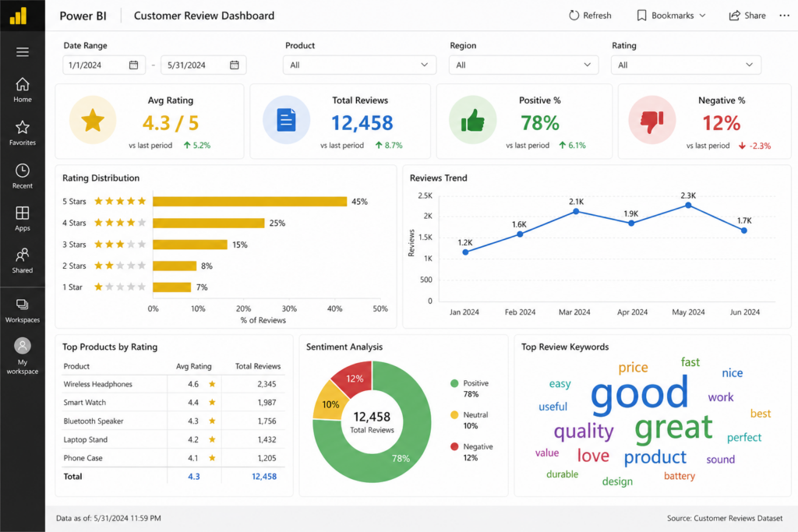The height and width of the screenshot is (532, 798).
Task: Open Apps in the sidebar
Action: pyautogui.click(x=23, y=219)
